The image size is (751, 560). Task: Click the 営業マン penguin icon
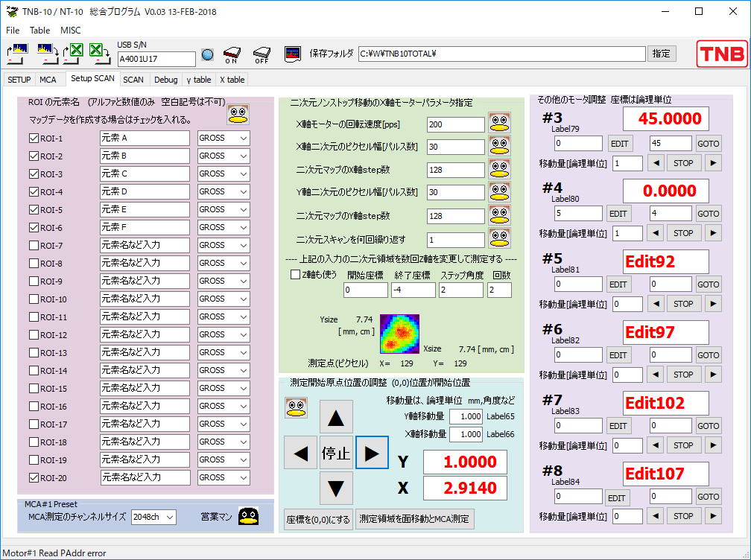click(x=249, y=517)
